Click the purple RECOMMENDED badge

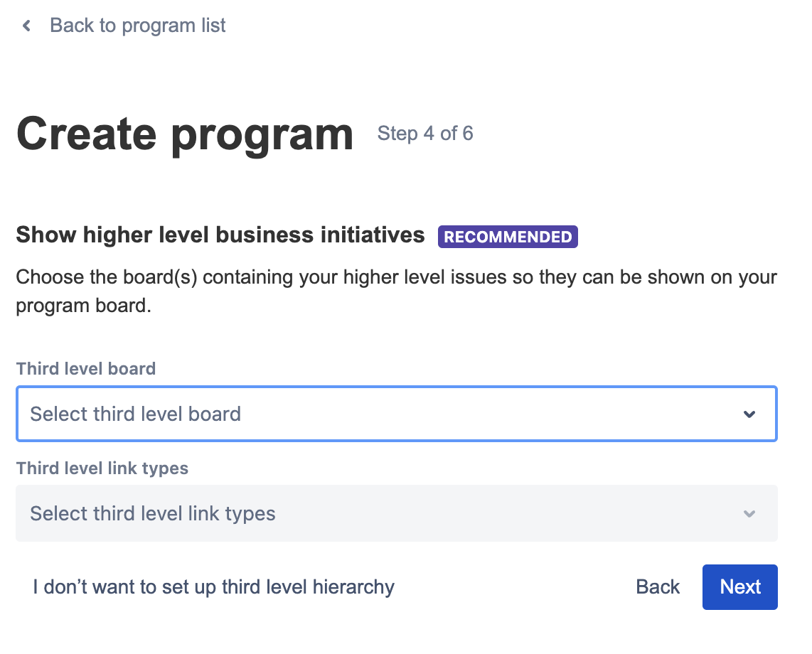point(508,237)
